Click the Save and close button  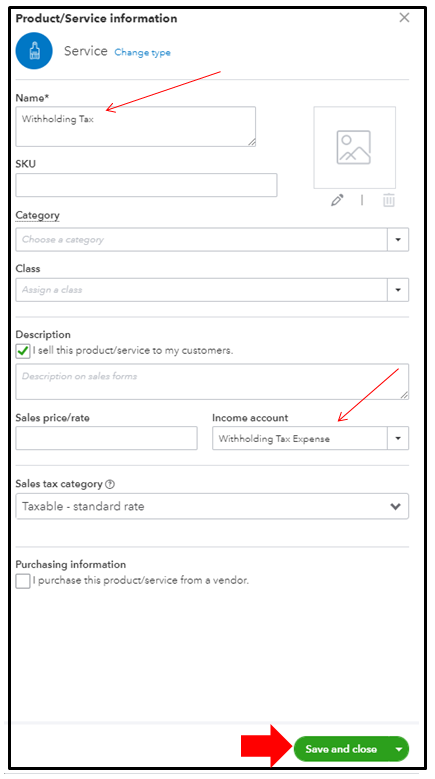341,749
